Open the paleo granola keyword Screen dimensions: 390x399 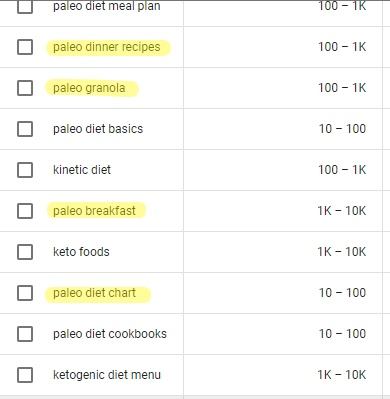coord(89,88)
